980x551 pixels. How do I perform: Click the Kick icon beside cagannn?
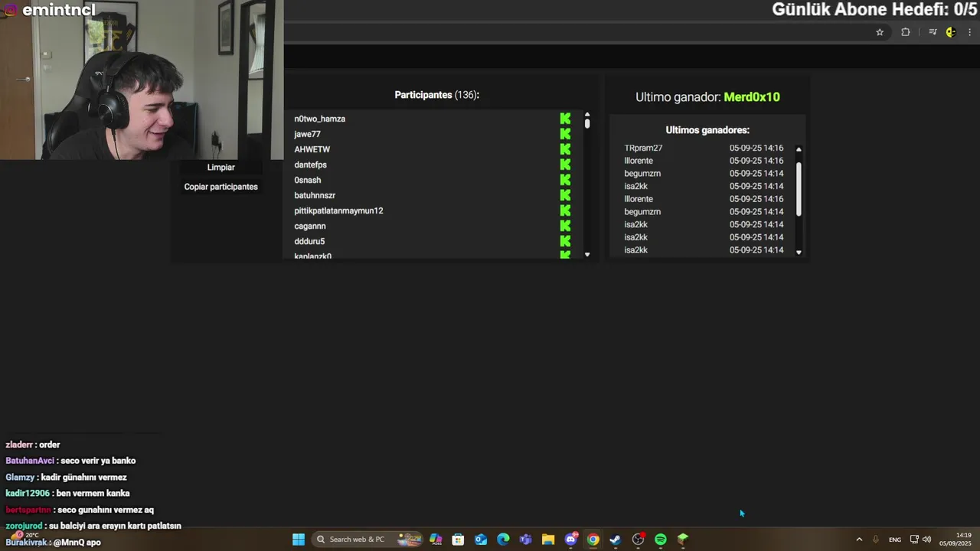click(565, 226)
